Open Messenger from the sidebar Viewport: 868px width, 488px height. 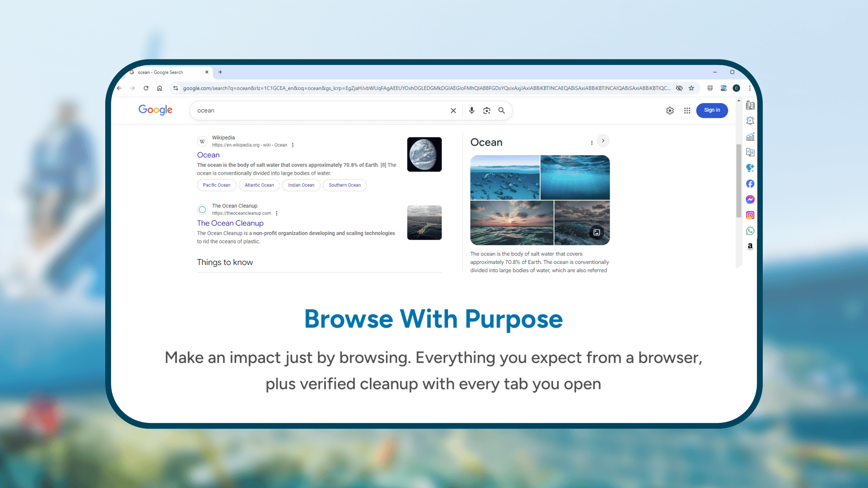pos(750,200)
